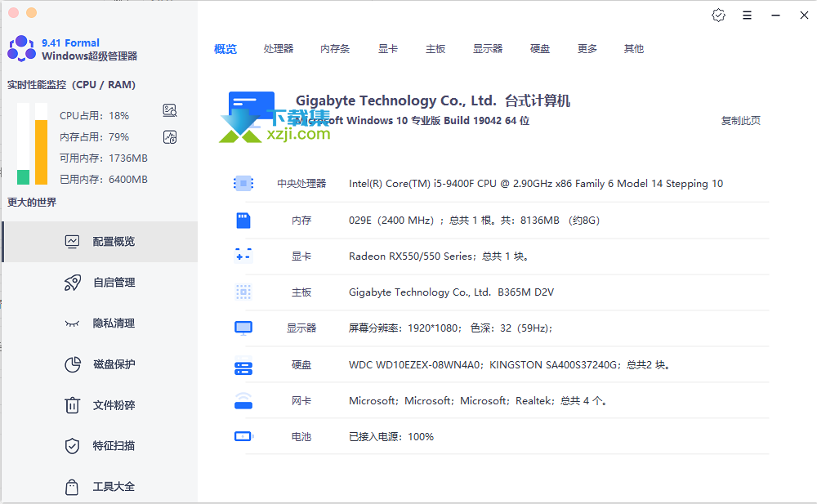Click the 特征扫描 shield icon
Viewport: 817px width, 504px height.
pyautogui.click(x=72, y=446)
